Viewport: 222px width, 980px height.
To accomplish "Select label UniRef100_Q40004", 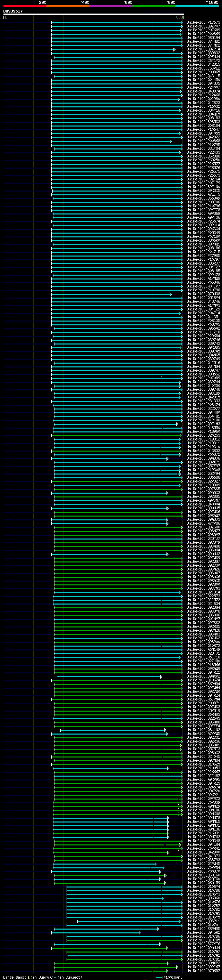I will tap(203, 504).
